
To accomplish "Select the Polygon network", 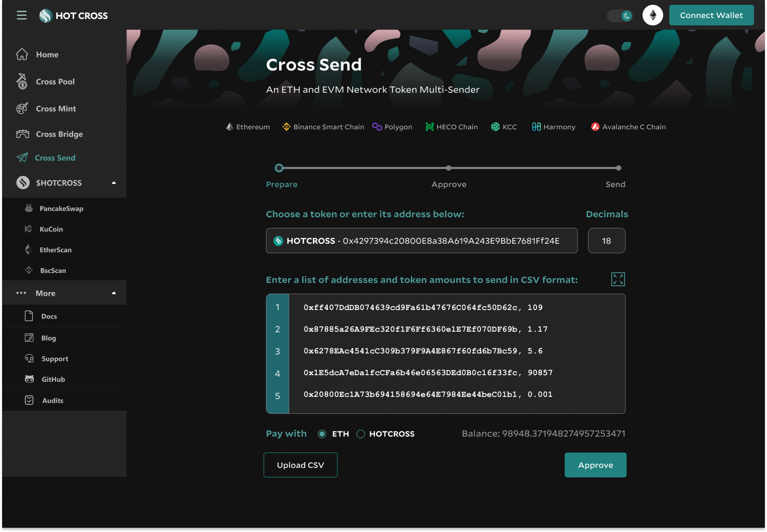I will click(x=393, y=127).
